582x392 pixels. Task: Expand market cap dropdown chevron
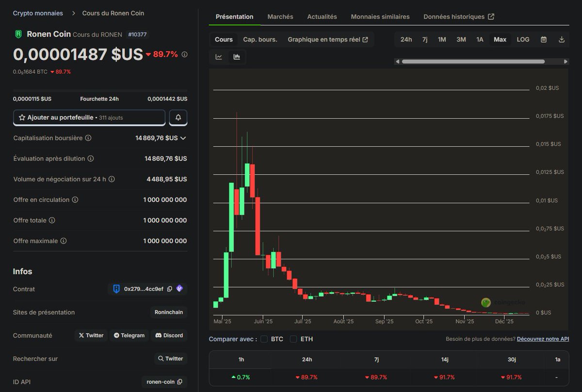tap(183, 138)
